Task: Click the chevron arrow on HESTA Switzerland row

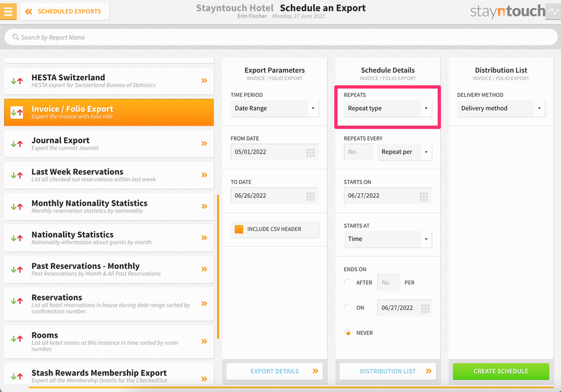Action: [204, 80]
